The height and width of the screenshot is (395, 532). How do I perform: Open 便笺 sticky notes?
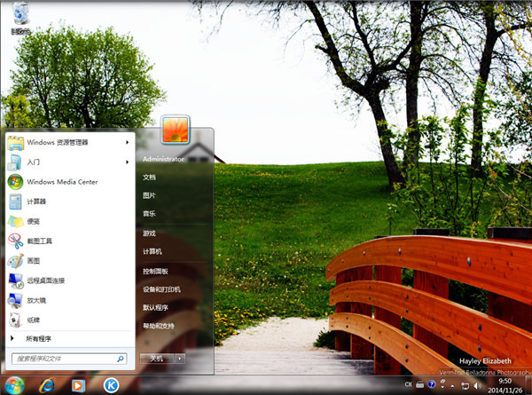(33, 221)
